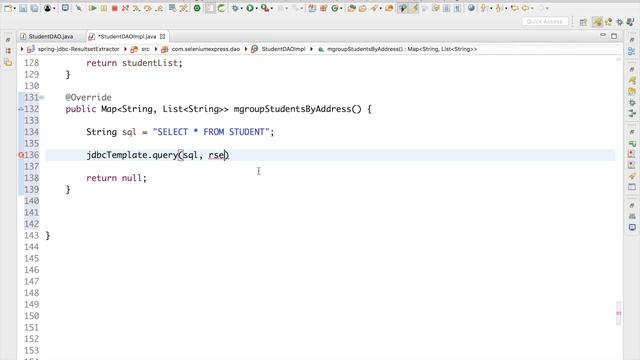Click spring-jdbc-ResultsetExtractor breadcrumb
The height and width of the screenshot is (360, 640).
(x=78, y=49)
